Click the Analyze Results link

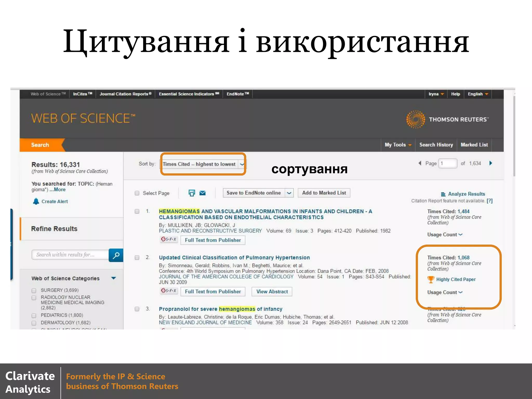pos(466,194)
